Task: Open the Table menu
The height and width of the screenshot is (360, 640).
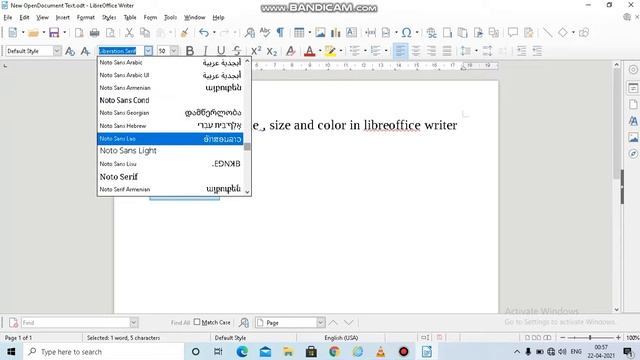Action: tap(130, 18)
